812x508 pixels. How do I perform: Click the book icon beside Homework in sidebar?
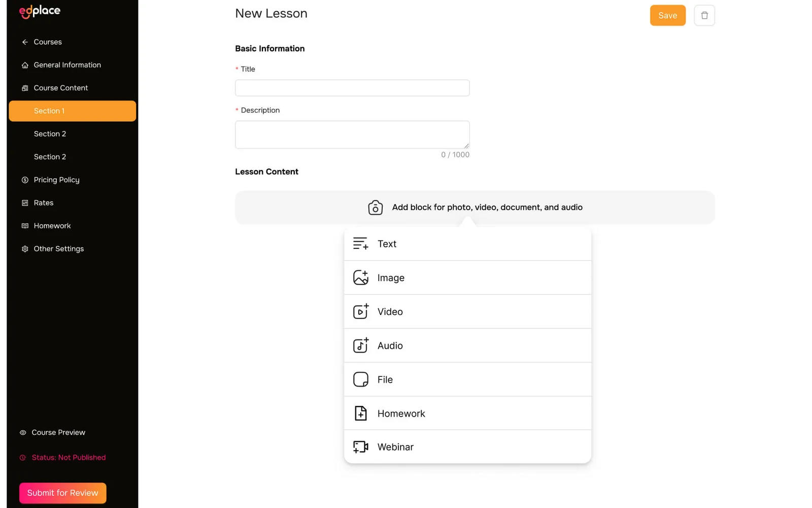[25, 226]
